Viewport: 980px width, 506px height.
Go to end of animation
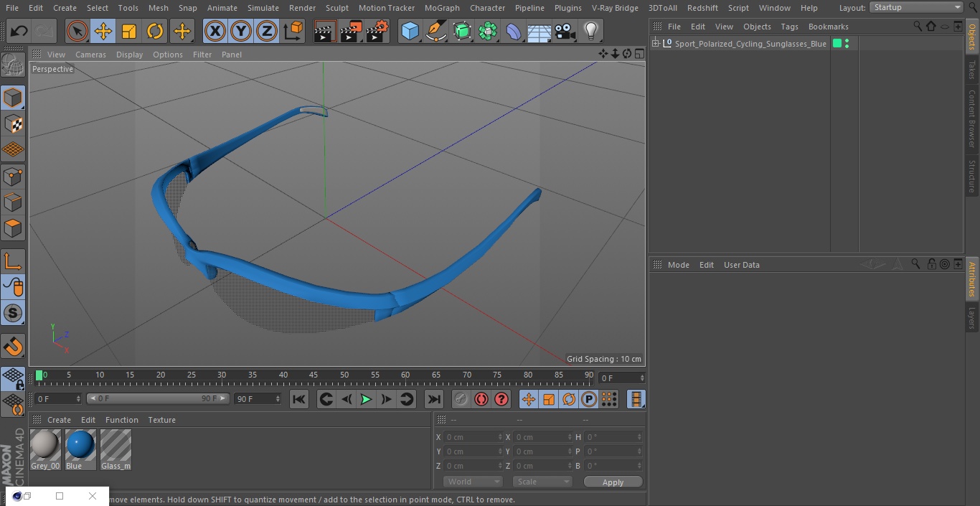coord(434,399)
